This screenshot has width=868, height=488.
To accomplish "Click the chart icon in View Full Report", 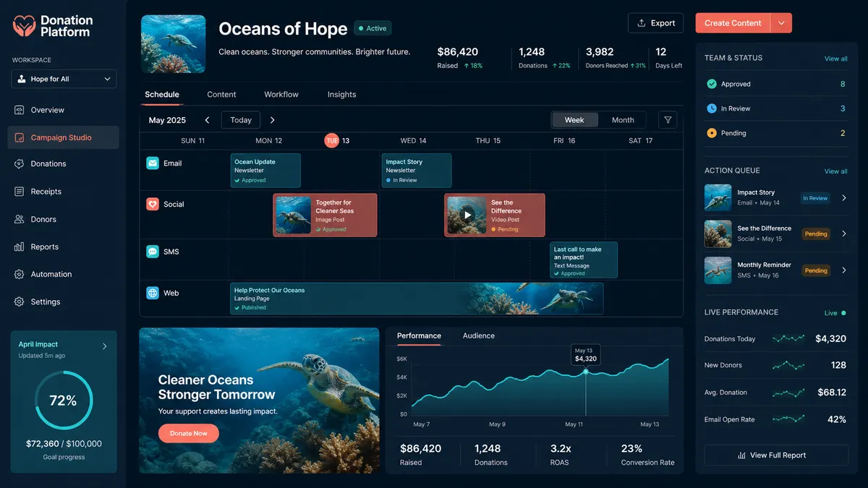I will (741, 455).
